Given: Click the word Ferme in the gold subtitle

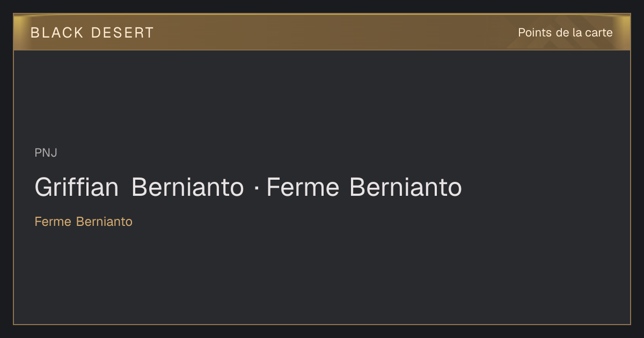Looking at the screenshot, I should click(x=53, y=222).
